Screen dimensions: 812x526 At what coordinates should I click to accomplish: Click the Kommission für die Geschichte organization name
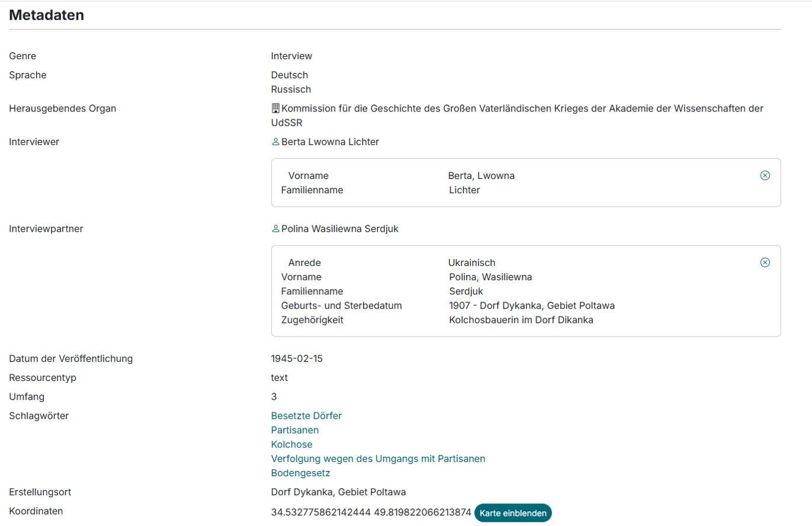[x=518, y=116]
